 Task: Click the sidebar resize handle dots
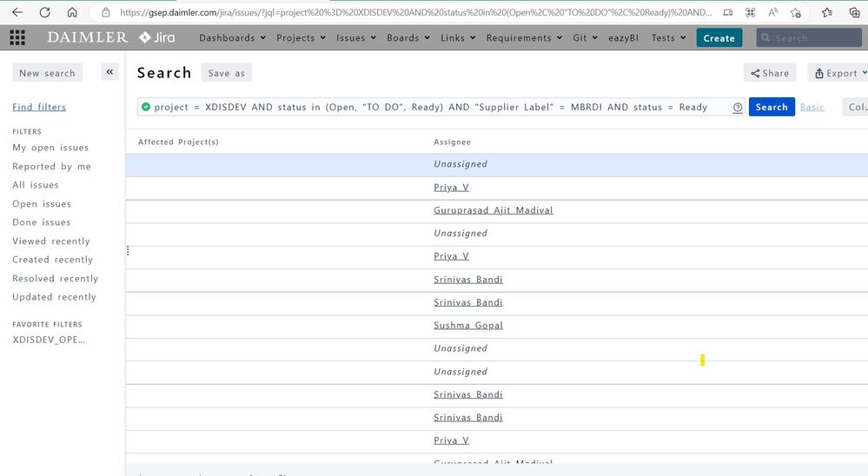[128, 251]
